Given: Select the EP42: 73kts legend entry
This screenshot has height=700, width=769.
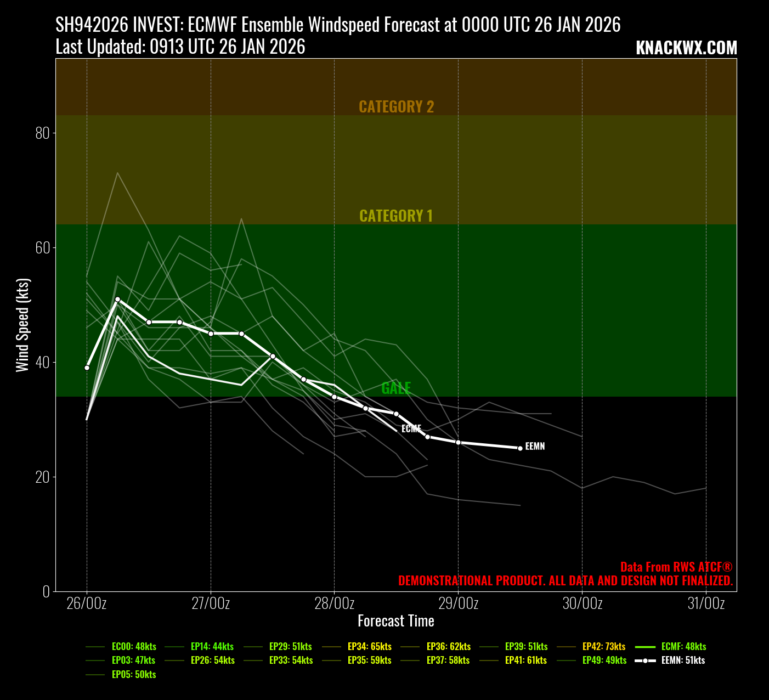Looking at the screenshot, I should point(603,647).
